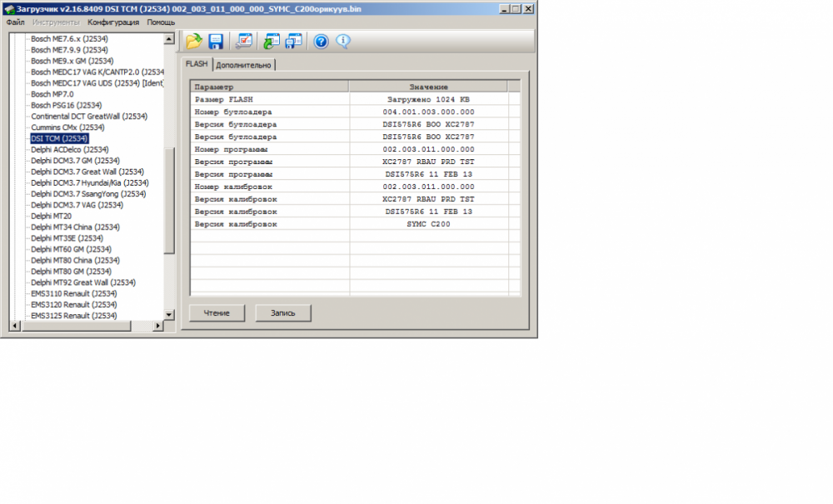Click the green arrow windows toolbar icon
This screenshot has width=833, height=504.
(x=272, y=41)
